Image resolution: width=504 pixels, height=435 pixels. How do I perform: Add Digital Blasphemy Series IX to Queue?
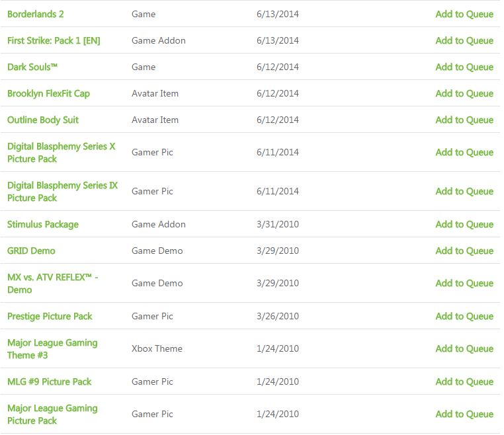(464, 192)
